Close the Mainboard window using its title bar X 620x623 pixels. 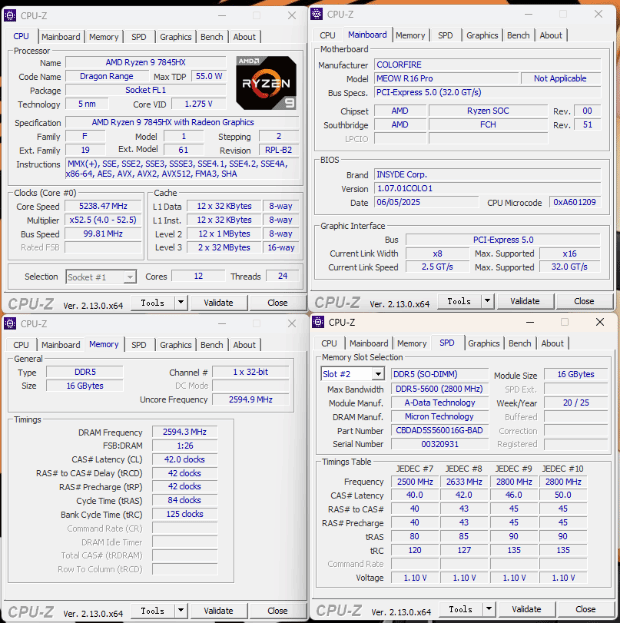pyautogui.click(x=597, y=14)
